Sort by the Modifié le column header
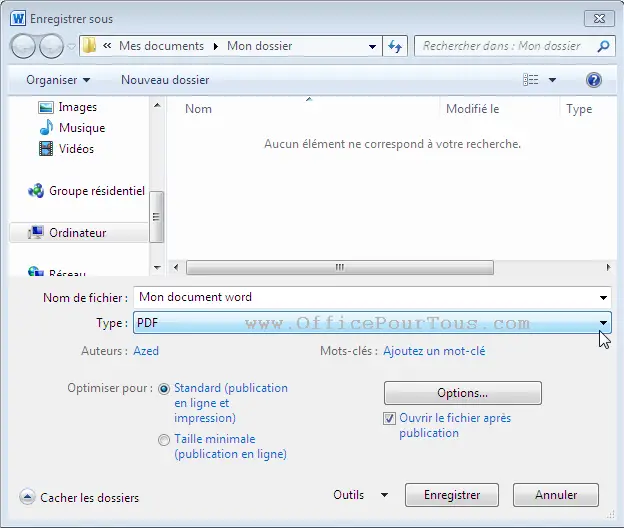 pyautogui.click(x=472, y=109)
